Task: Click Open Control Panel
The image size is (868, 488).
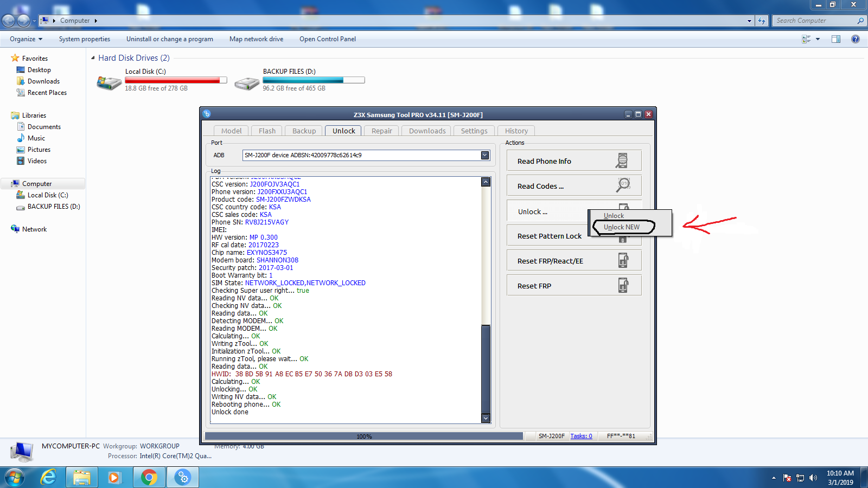Action: pyautogui.click(x=328, y=39)
